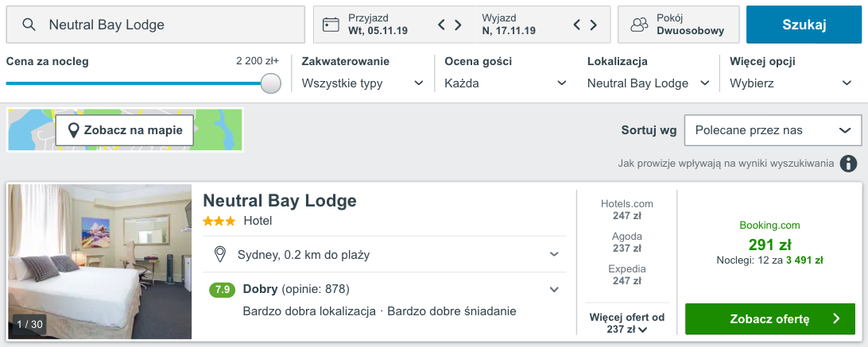Open Więcej opcji Wybierz dropdown
This screenshot has width=868, height=347.
tap(791, 83)
